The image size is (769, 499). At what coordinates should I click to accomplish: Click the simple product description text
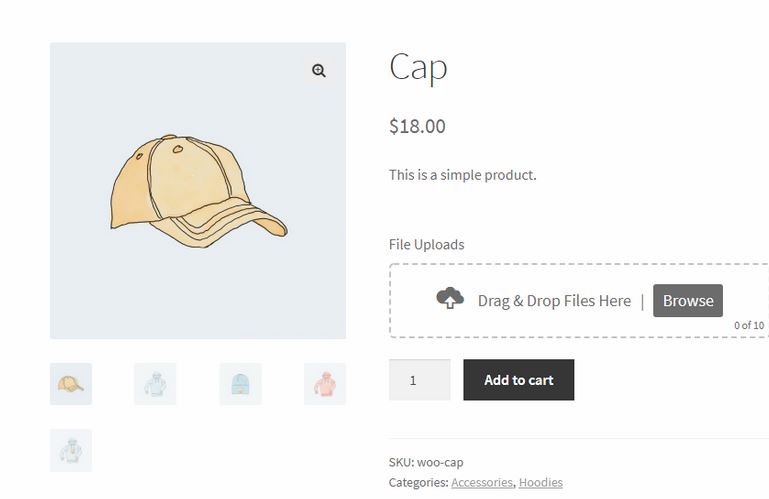[462, 175]
